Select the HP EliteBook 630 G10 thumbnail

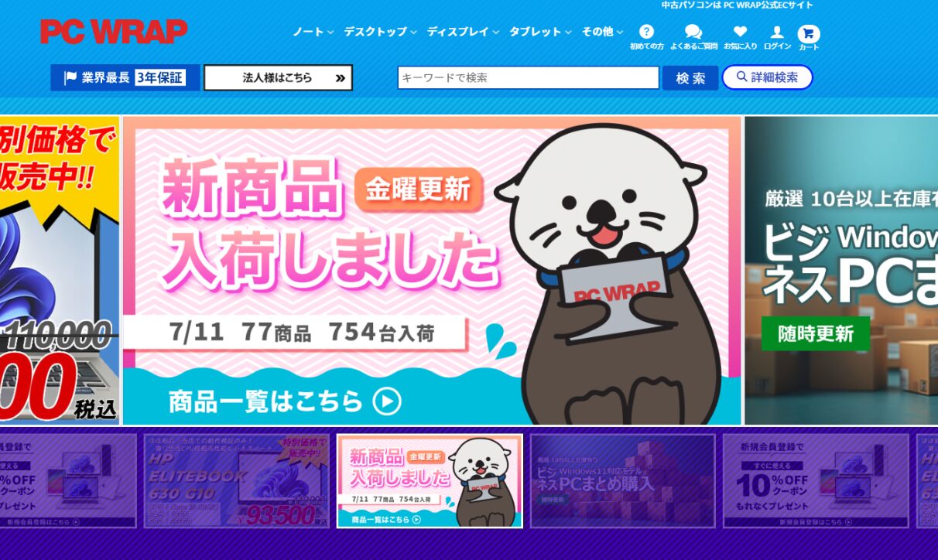coord(237,480)
